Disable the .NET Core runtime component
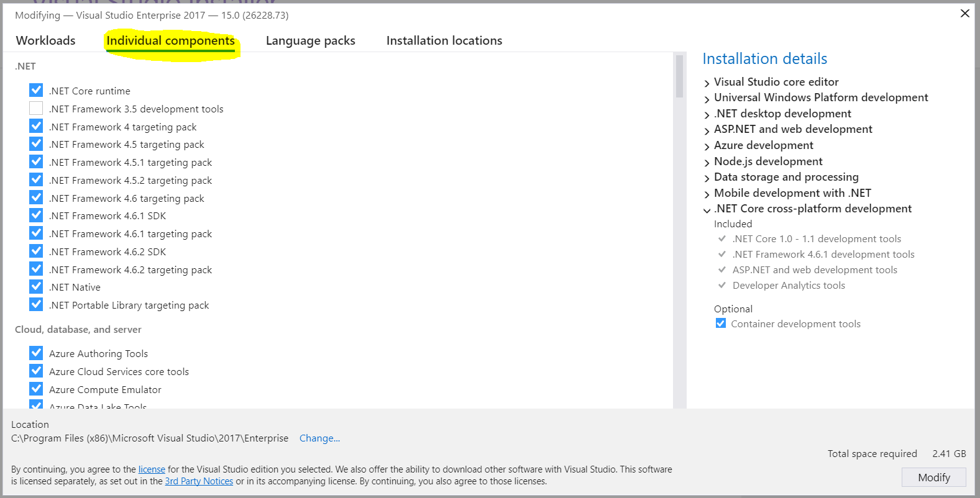This screenshot has width=980, height=498. [x=35, y=89]
